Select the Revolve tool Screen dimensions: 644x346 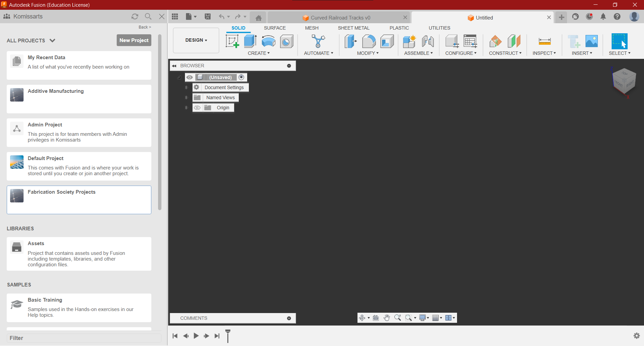coord(268,41)
